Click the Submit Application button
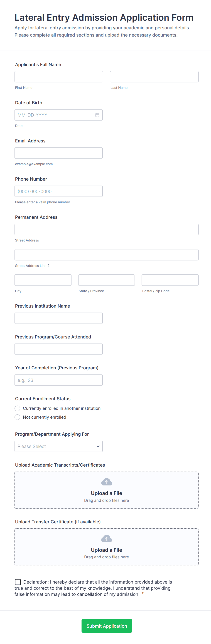Viewport: 211px width, 644px height. click(107, 626)
